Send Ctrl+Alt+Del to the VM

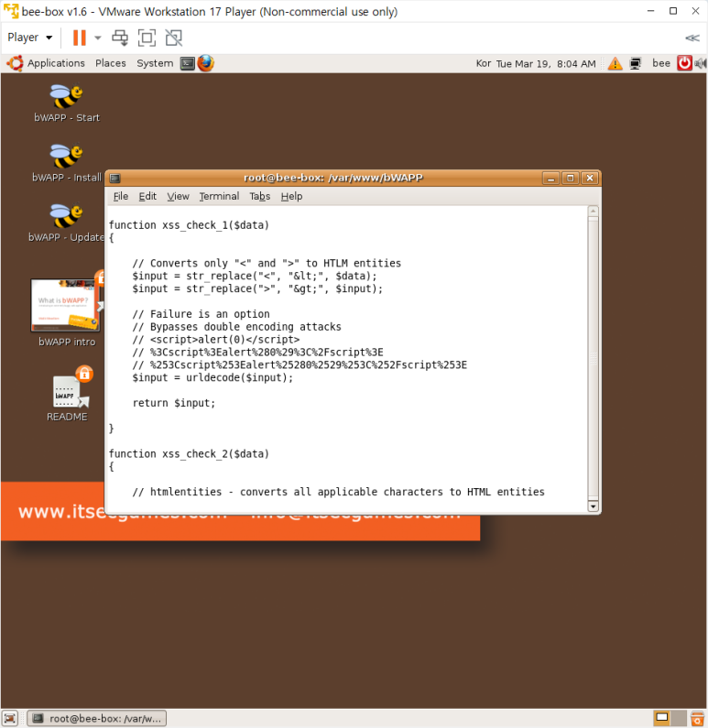pos(120,38)
